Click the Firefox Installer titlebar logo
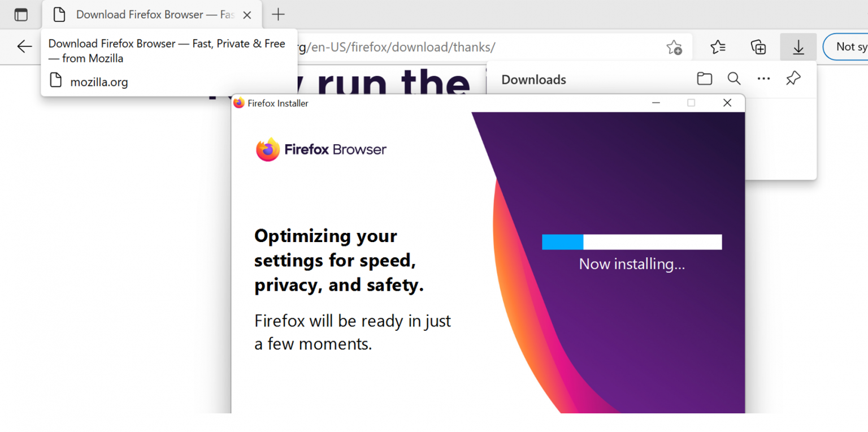The image size is (868, 432). [x=239, y=103]
